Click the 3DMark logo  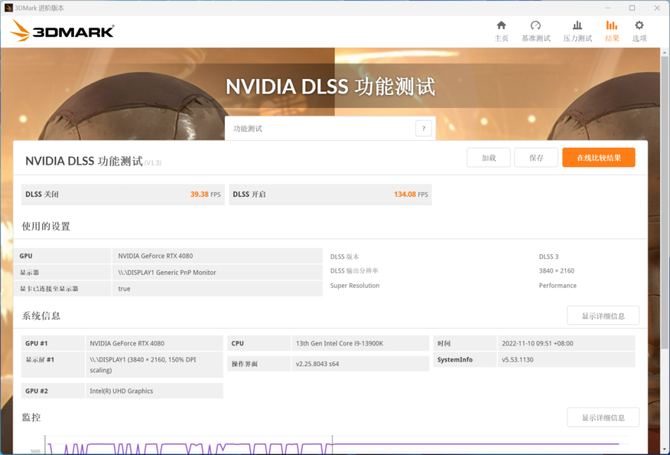click(62, 31)
